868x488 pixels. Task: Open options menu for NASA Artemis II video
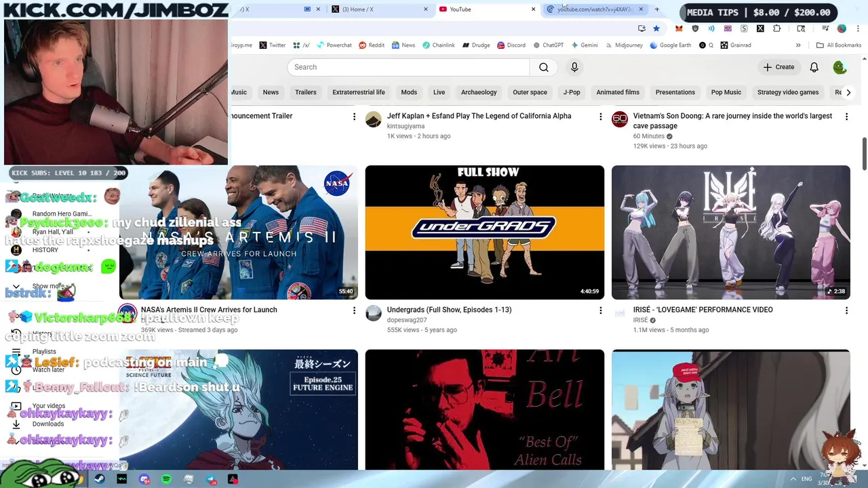coord(354,310)
